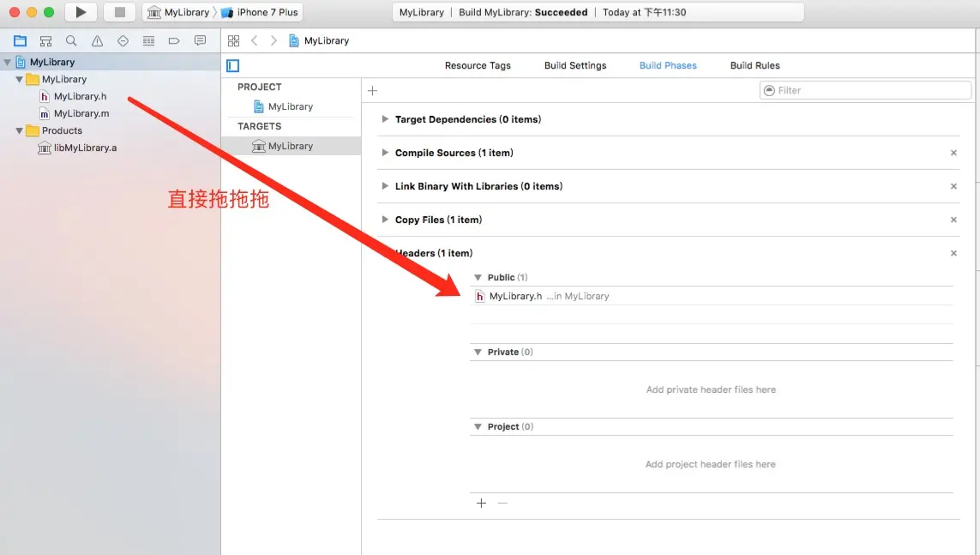Delete the Headers phase
Viewport: 980px width, 555px height.
coord(953,253)
